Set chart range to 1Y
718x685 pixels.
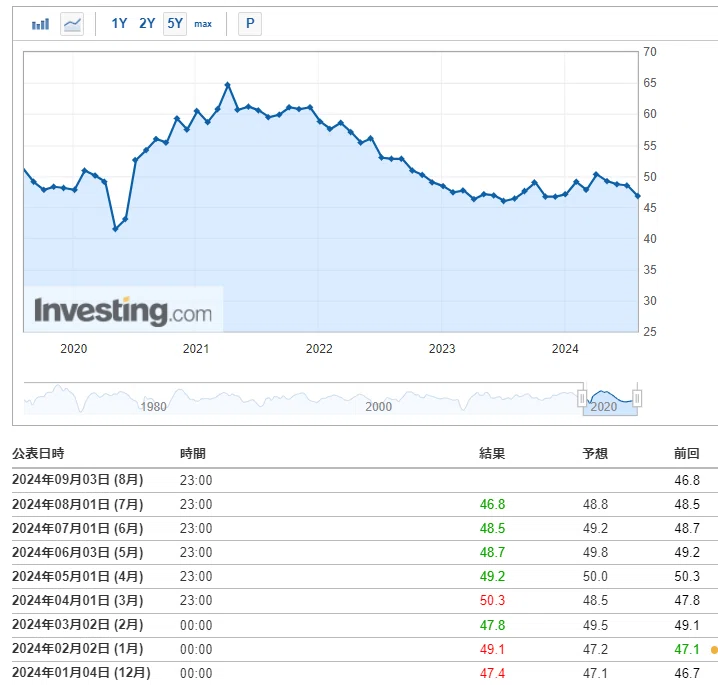[x=119, y=23]
